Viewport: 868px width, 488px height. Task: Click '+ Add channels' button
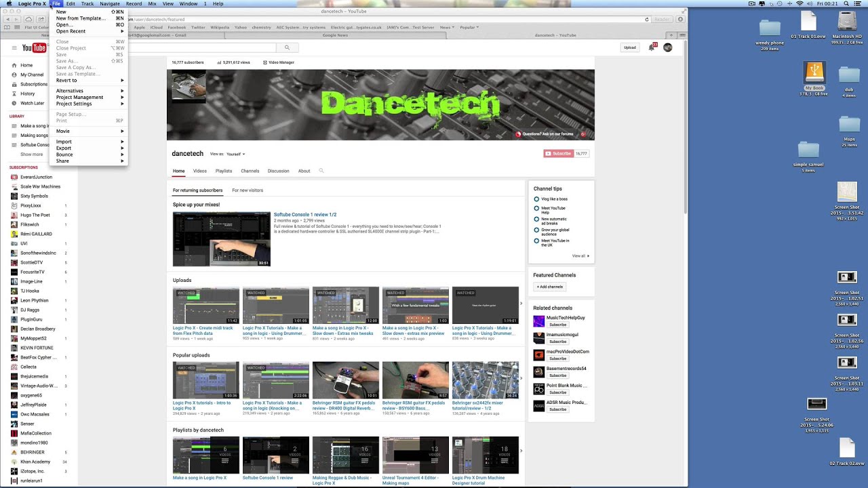550,287
